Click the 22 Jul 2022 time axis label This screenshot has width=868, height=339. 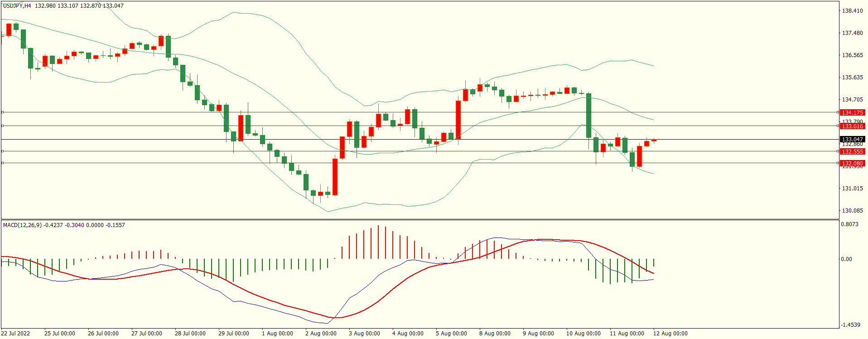click(x=15, y=334)
